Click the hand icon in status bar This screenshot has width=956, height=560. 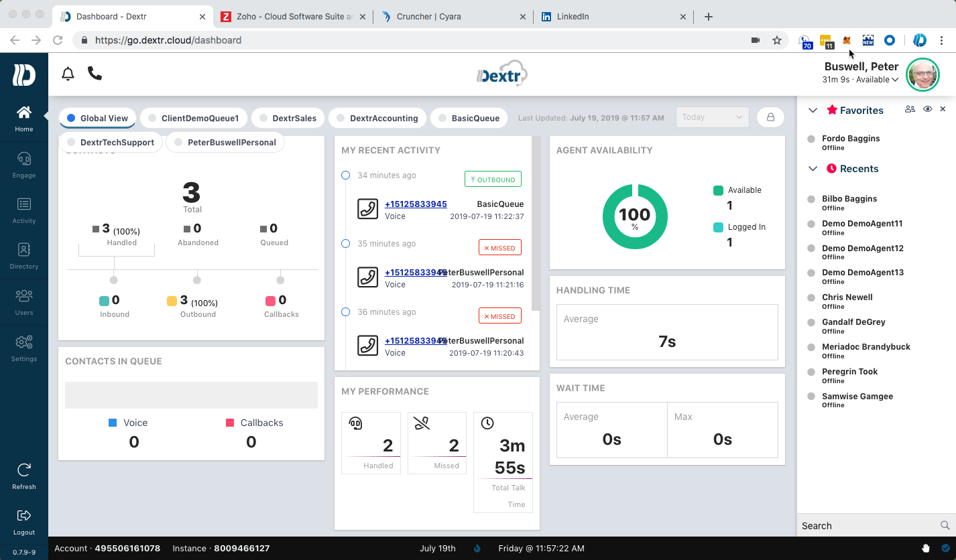(x=926, y=548)
